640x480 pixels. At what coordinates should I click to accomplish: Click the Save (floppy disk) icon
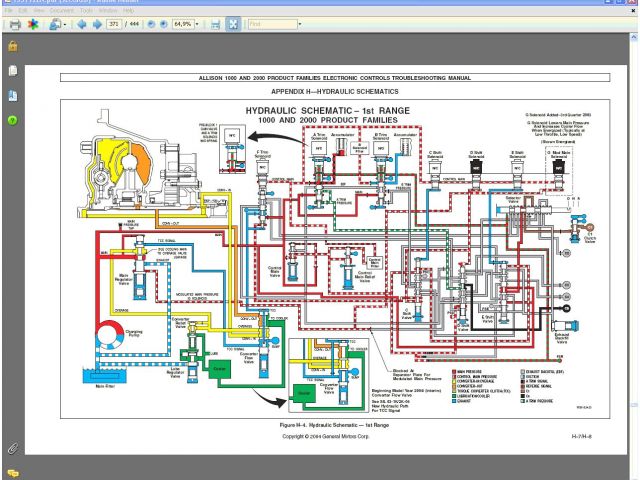215,23
